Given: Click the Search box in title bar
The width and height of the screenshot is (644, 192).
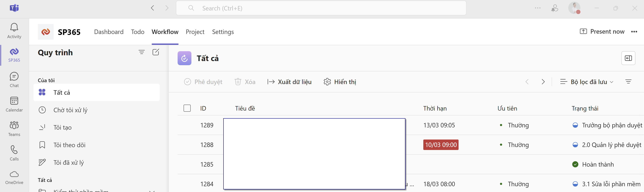Looking at the screenshot, I should click(321, 8).
